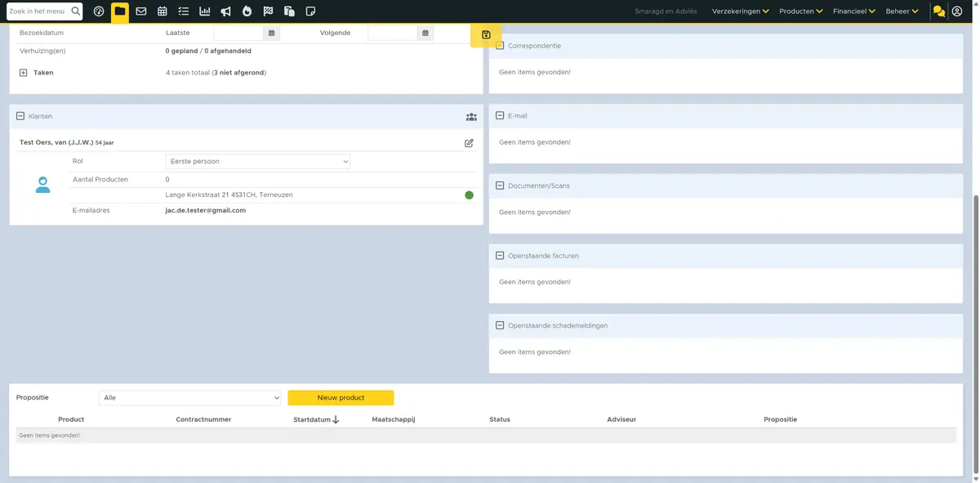980x483 pixels.
Task: Collapse the E-mail panel
Action: pyautogui.click(x=500, y=116)
